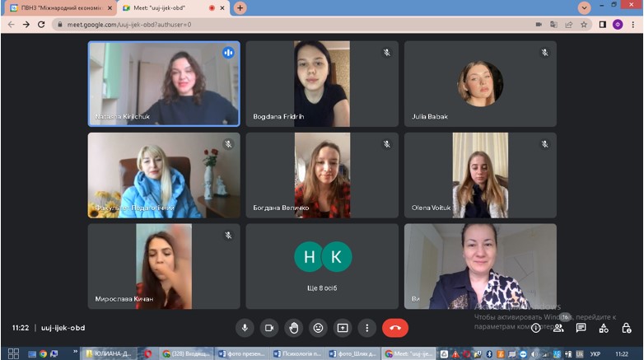Click the speaking indicator on Natasha's tile
The height and width of the screenshot is (360, 644).
228,53
